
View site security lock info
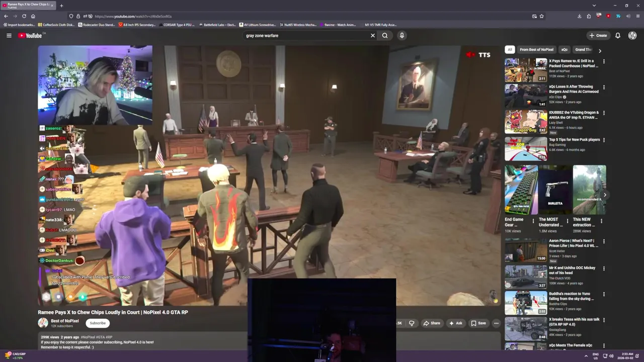tap(78, 16)
